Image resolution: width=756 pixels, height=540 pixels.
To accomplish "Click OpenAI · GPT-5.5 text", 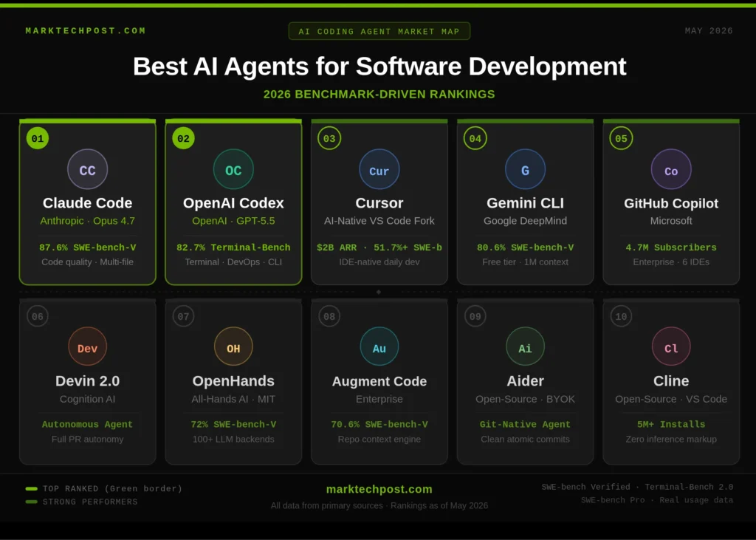I will click(233, 221).
